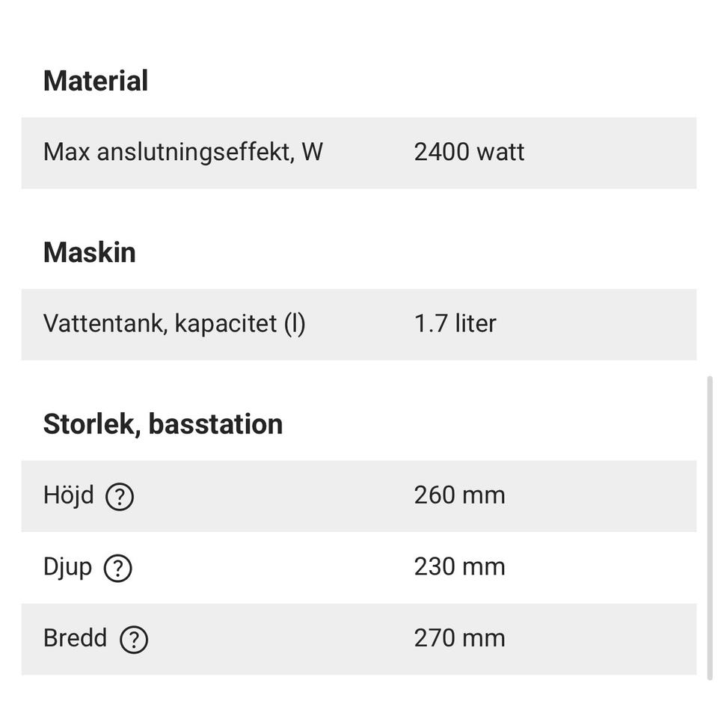Select the 270 mm width value
The image size is (718, 728).
[x=459, y=638]
